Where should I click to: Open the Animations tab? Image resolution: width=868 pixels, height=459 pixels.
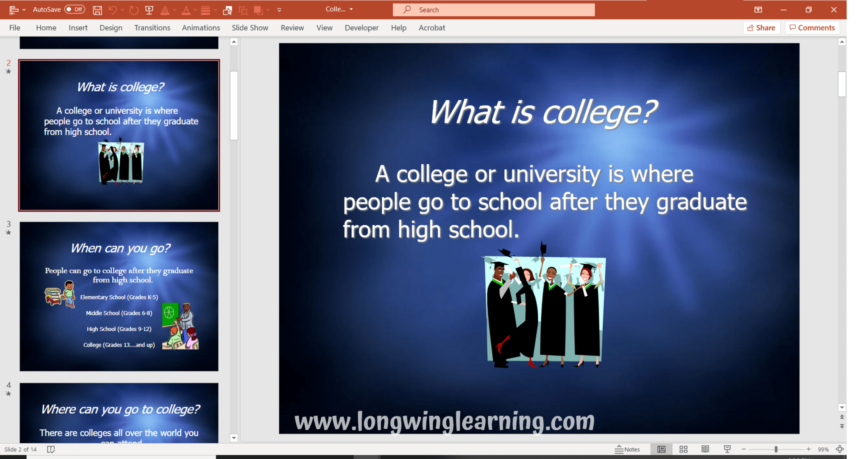(201, 28)
